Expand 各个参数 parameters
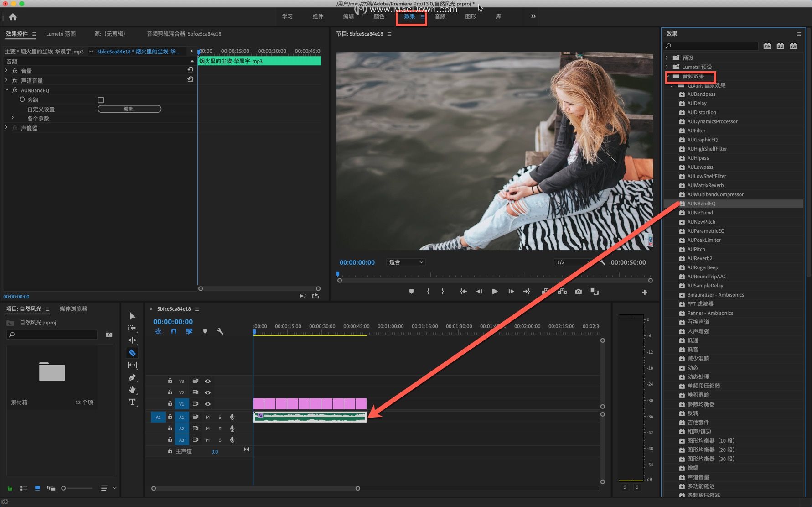 (x=13, y=118)
